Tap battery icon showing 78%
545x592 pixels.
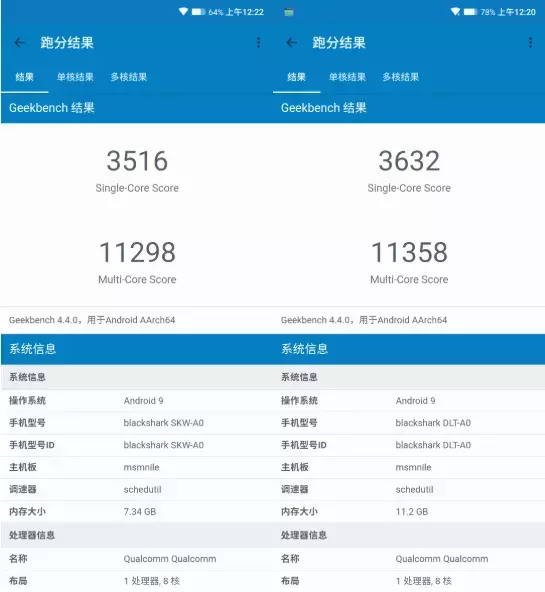coord(470,12)
